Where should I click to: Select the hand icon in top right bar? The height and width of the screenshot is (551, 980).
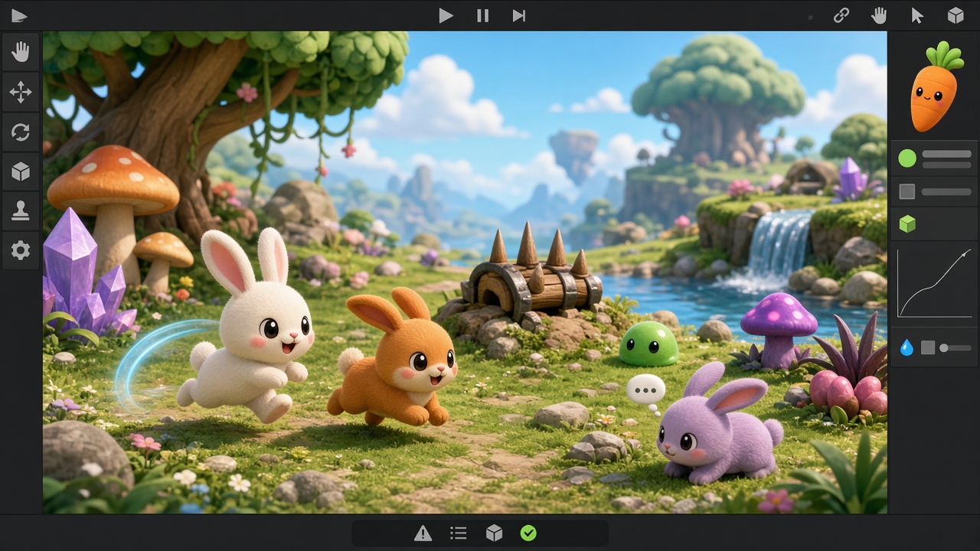pos(879,15)
